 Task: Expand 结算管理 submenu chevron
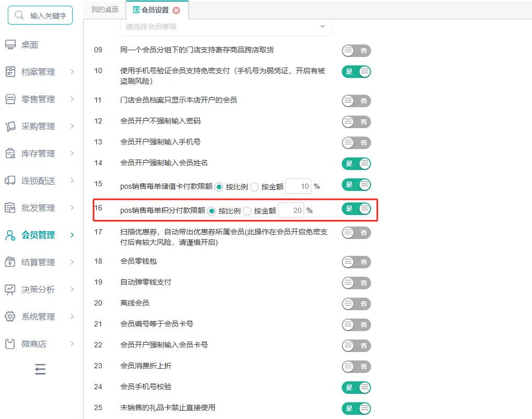pos(72,262)
